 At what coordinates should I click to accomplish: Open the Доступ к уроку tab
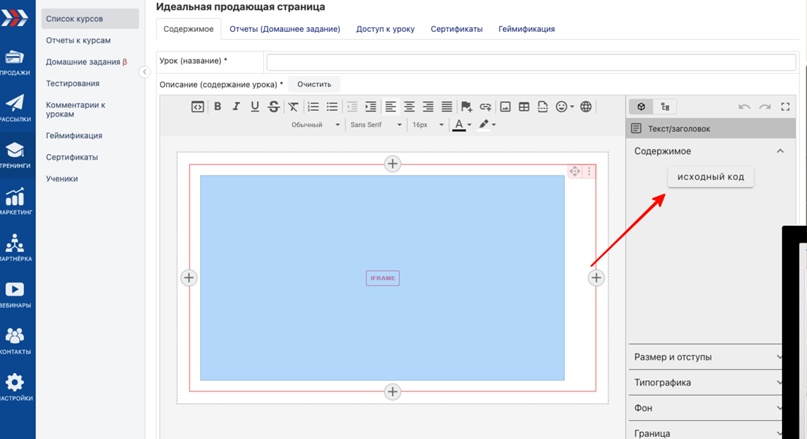385,29
